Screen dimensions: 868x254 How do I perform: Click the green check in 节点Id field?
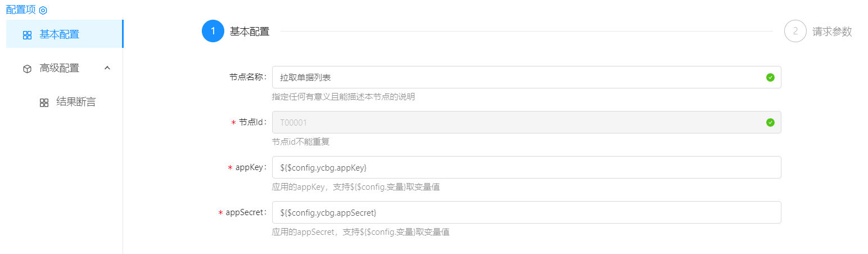coord(770,122)
